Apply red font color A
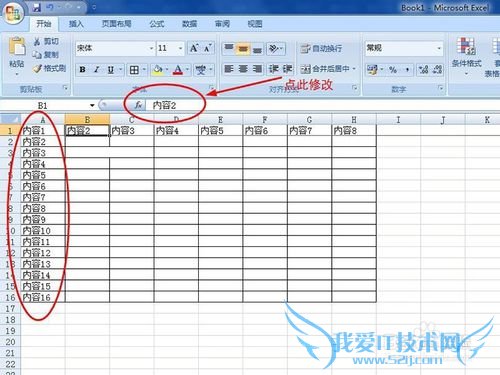 (178, 70)
